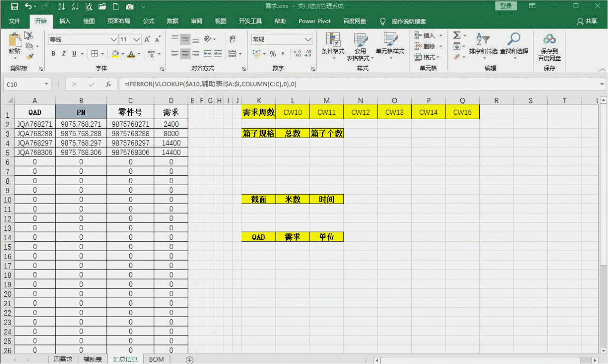
Task: Sort descending Z to A quick icon
Action: (75, 7)
